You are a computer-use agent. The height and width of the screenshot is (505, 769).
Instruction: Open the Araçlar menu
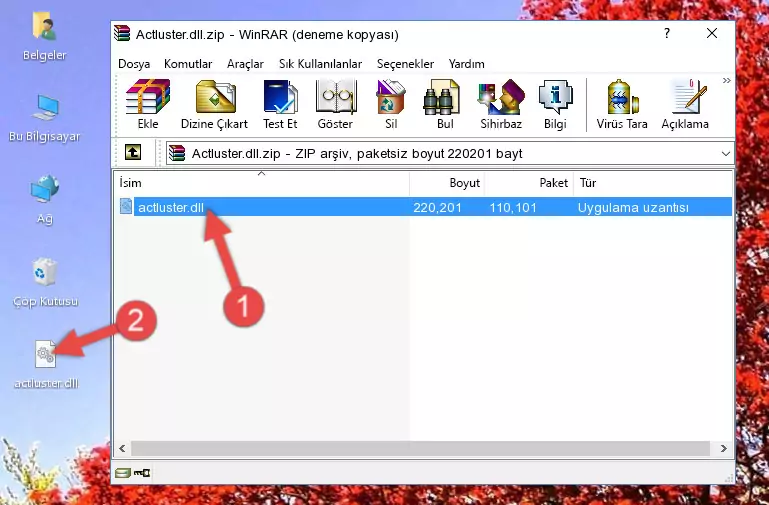pyautogui.click(x=245, y=64)
